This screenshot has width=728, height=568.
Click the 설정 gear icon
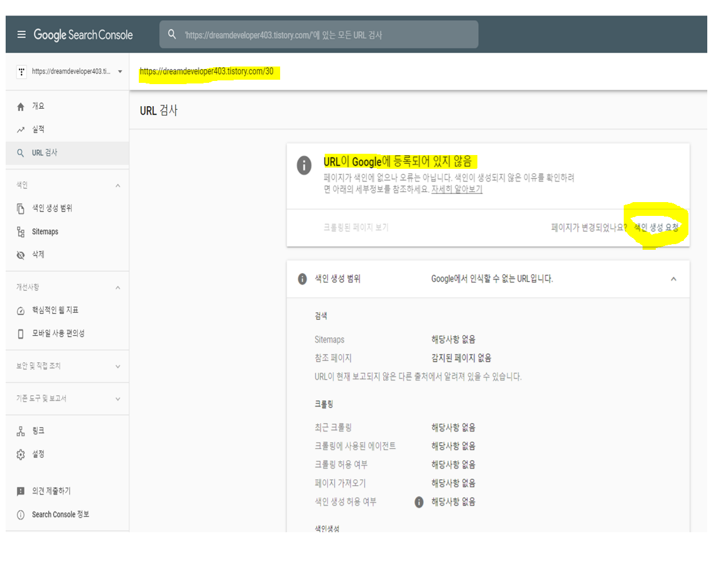point(21,454)
